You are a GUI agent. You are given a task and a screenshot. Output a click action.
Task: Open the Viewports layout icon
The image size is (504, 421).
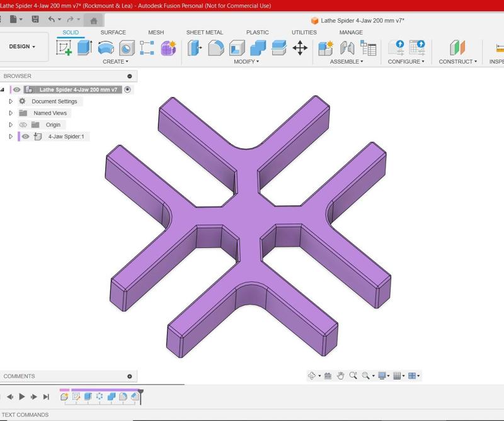(x=412, y=376)
